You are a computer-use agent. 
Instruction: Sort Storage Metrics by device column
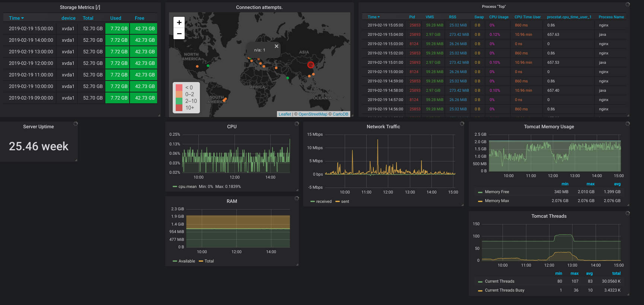point(68,18)
